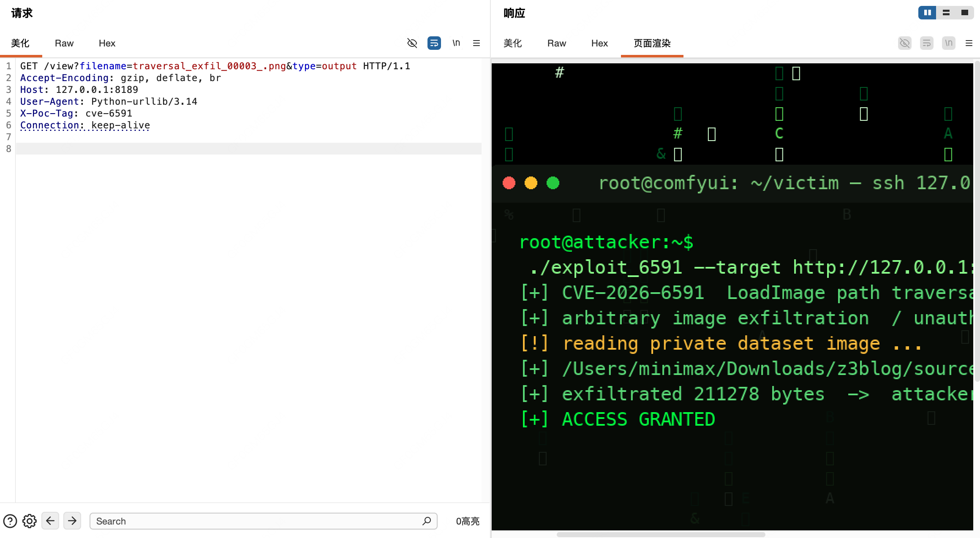
Task: Click the User-Agent header line
Action: pyautogui.click(x=109, y=101)
